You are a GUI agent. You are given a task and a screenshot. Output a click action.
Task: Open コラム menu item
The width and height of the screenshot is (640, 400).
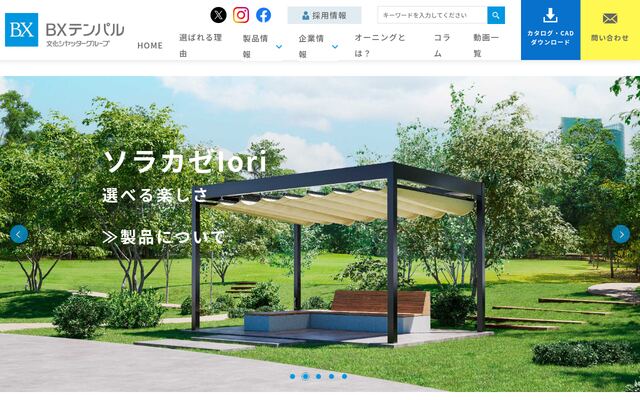(x=442, y=45)
